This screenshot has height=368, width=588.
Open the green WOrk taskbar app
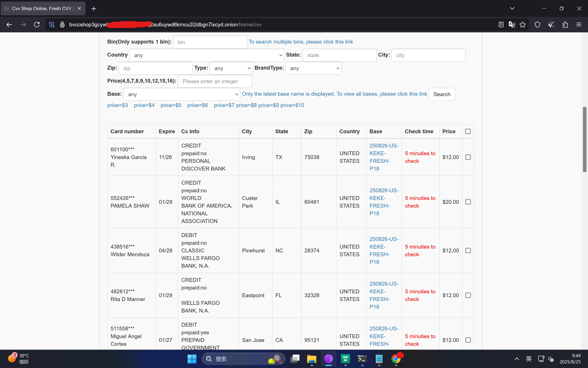345,359
